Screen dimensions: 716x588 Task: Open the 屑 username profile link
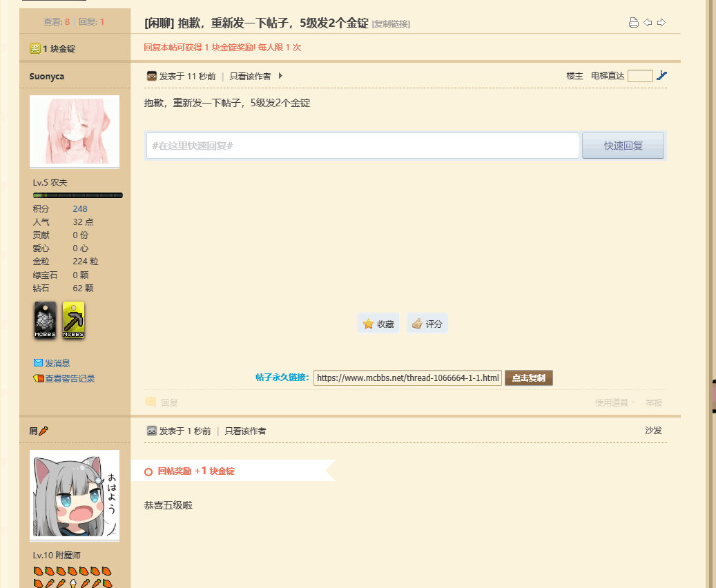(33, 431)
